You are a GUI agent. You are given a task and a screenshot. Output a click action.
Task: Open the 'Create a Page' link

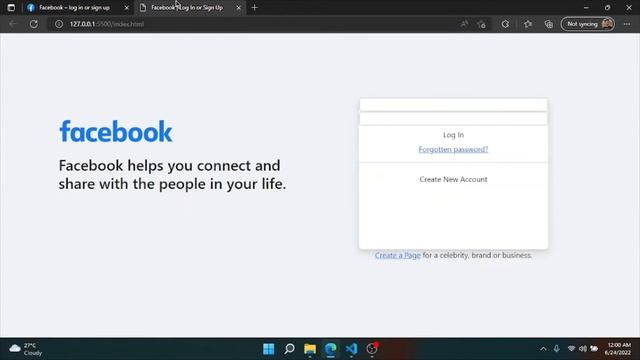click(398, 255)
